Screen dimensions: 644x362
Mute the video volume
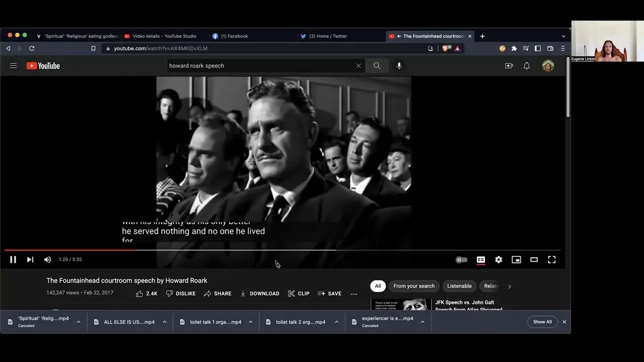(47, 259)
